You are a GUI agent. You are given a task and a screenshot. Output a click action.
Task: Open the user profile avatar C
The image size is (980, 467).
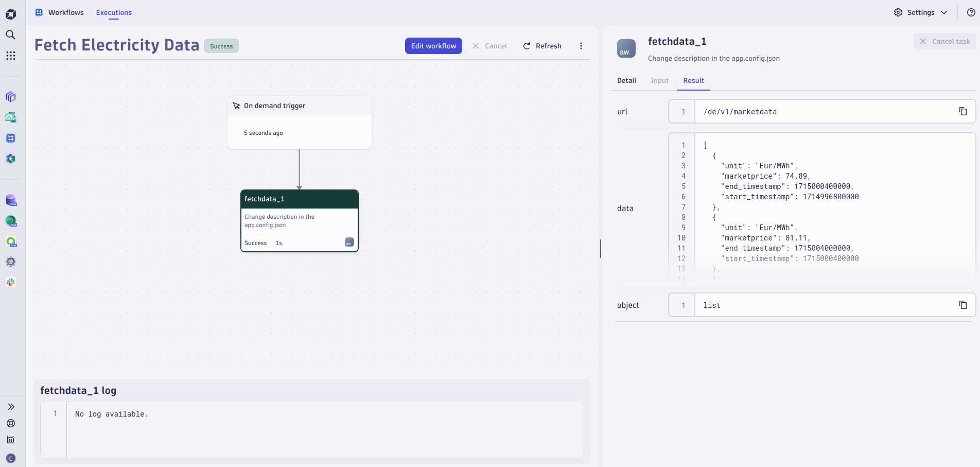pyautogui.click(x=11, y=458)
